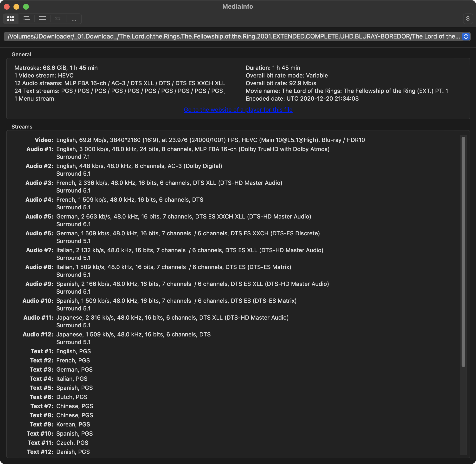476x464 pixels.
Task: Select 'Overall bit rate mode: Variable' text
Action: tap(287, 76)
